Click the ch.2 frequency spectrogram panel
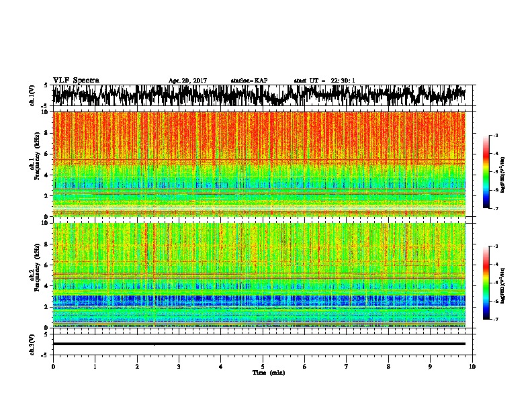 pyautogui.click(x=259, y=275)
